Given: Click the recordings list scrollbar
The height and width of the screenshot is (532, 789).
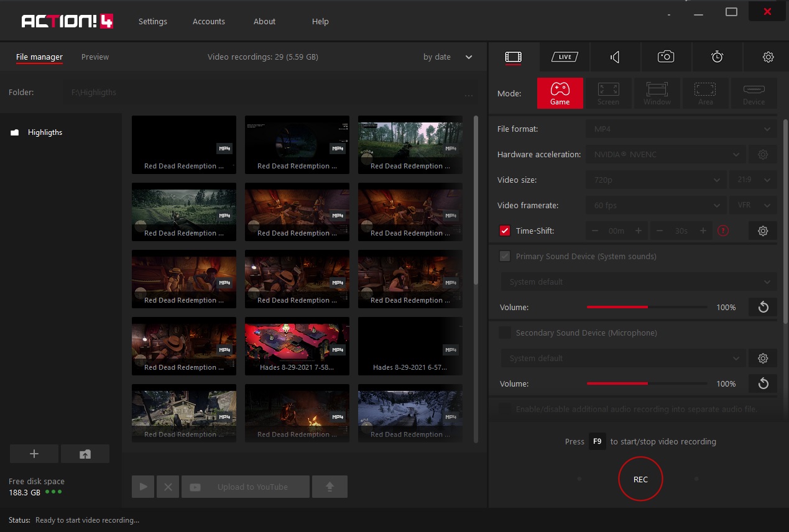Looking at the screenshot, I should (476, 200).
